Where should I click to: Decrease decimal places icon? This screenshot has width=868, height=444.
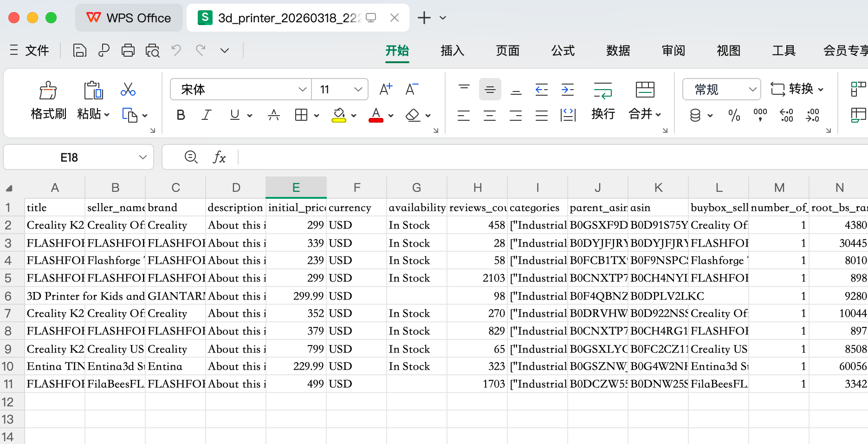pos(812,115)
